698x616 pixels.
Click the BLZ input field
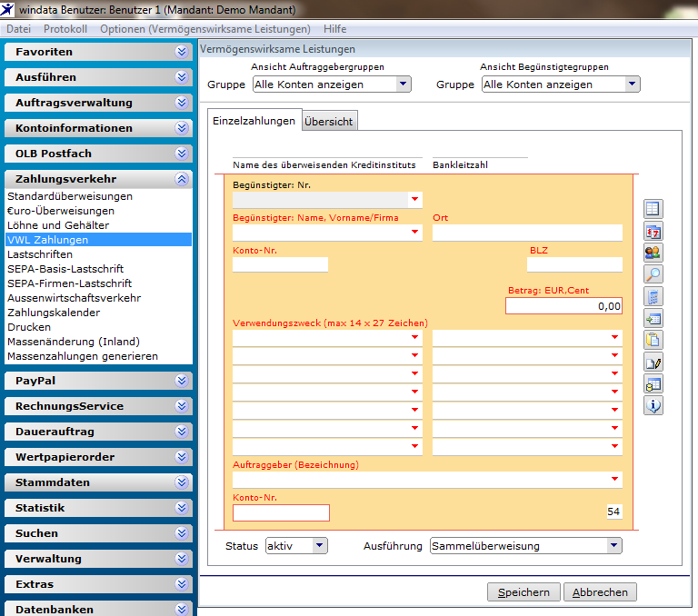pos(574,264)
